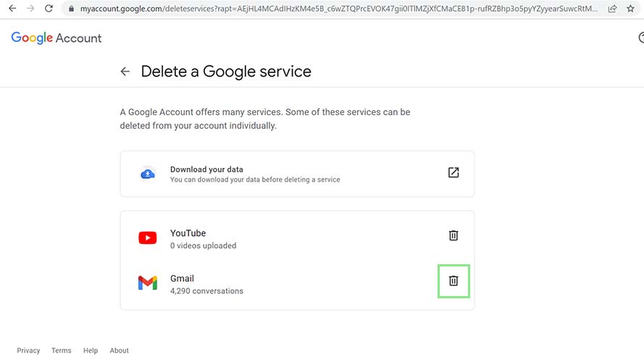Image resolution: width=644 pixels, height=362 pixels.
Task: Click the '4,290 conversations' text
Action: click(206, 291)
